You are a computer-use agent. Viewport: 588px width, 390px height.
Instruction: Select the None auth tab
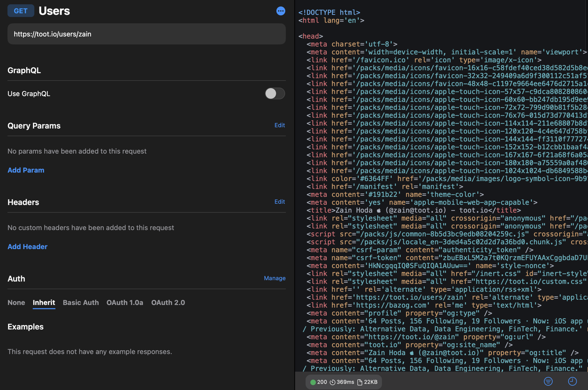tap(17, 303)
